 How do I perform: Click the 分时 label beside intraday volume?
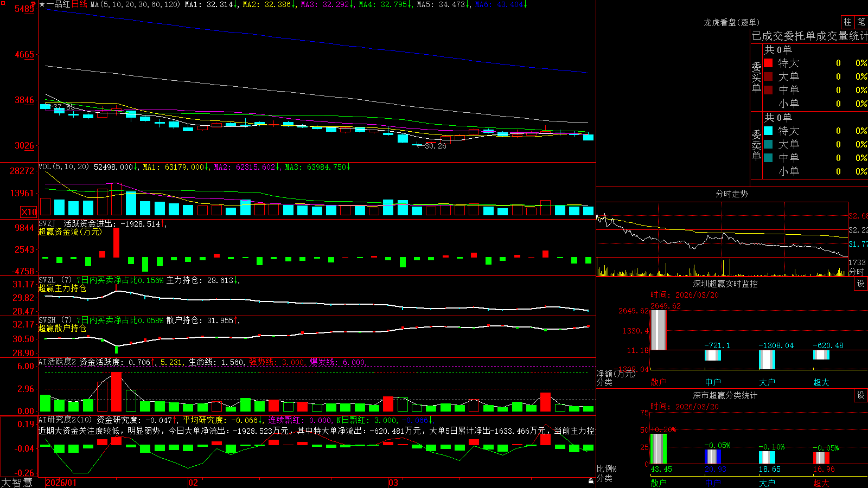857,272
